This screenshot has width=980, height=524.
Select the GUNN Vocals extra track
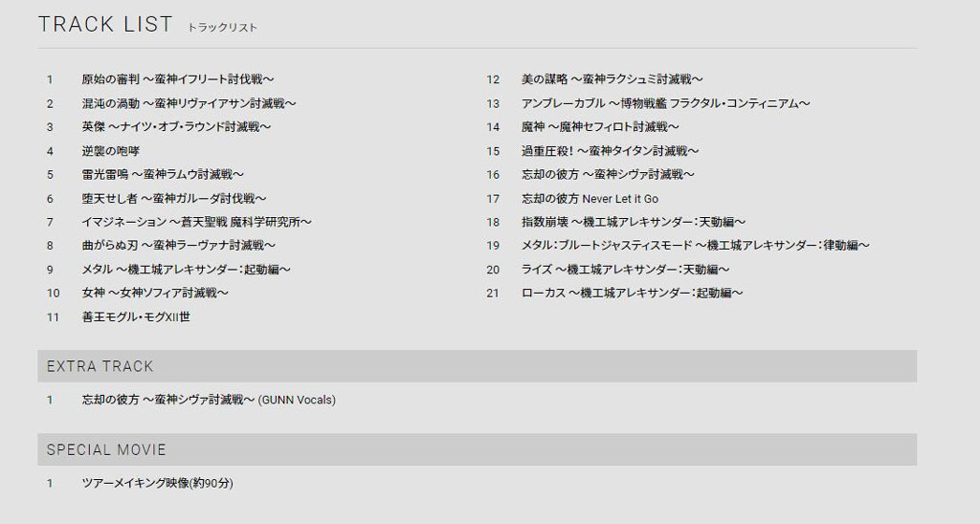point(209,400)
